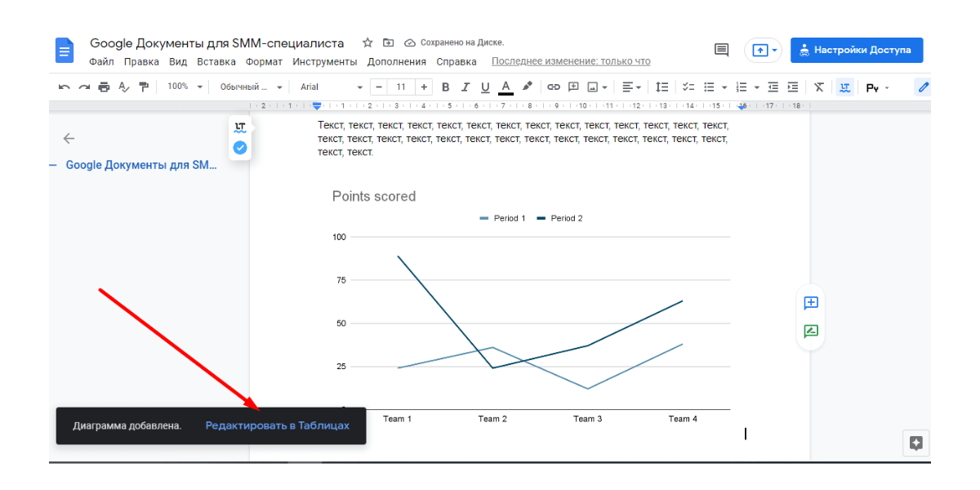Open the comment history icon

coord(721,50)
